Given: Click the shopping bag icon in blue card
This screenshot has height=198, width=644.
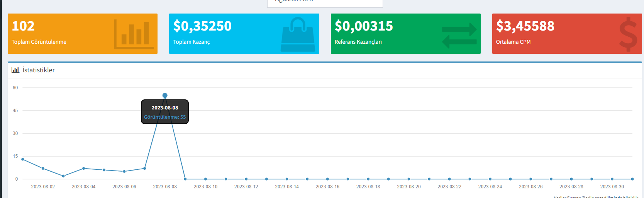Looking at the screenshot, I should 298,34.
